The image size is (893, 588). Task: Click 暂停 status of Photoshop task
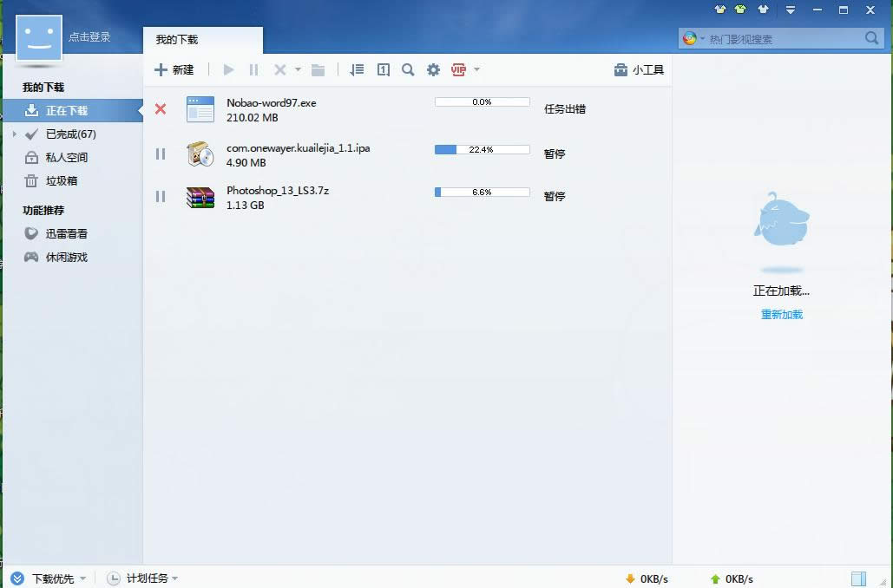click(555, 196)
